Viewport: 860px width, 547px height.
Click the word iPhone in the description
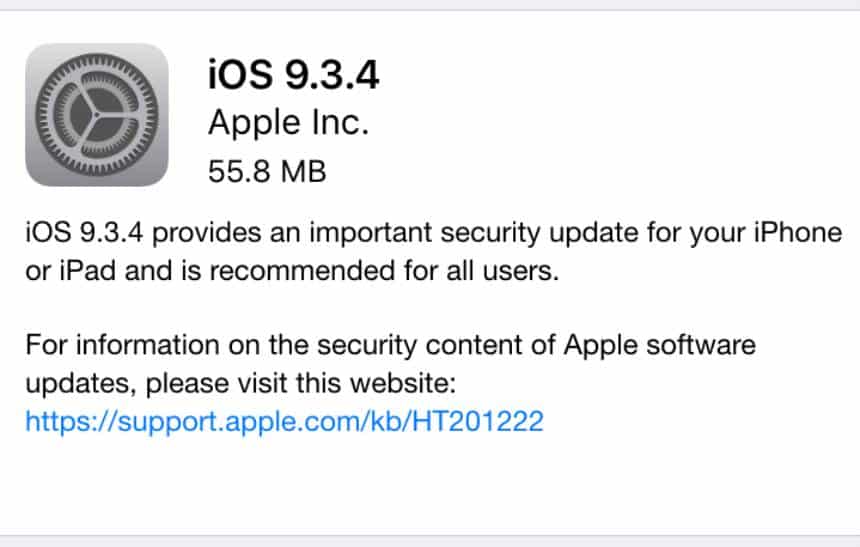coord(798,233)
